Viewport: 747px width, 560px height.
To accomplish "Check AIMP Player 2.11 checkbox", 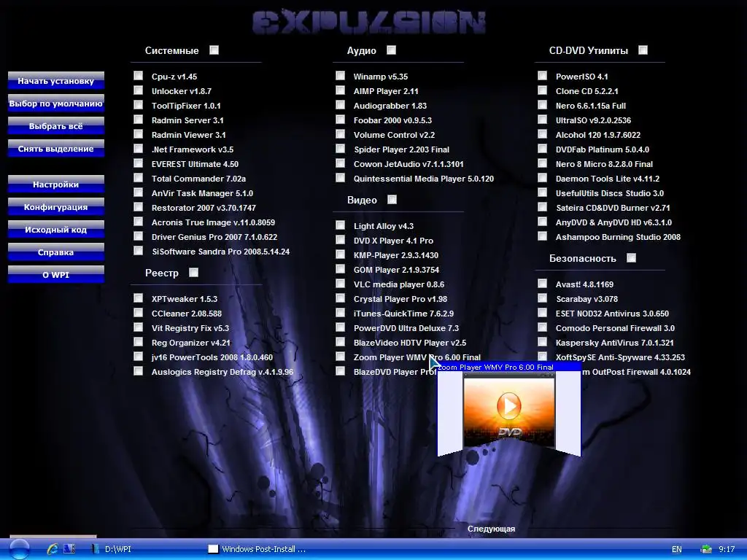I will click(x=340, y=90).
